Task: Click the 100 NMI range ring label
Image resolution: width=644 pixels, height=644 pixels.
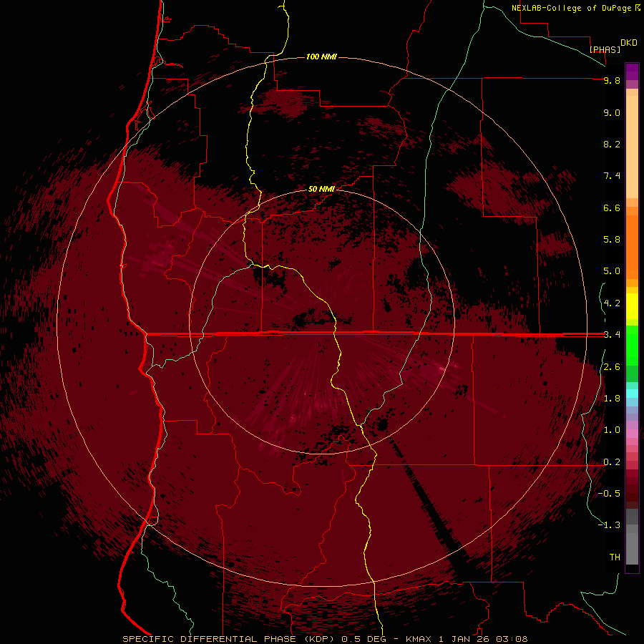Action: coord(321,57)
